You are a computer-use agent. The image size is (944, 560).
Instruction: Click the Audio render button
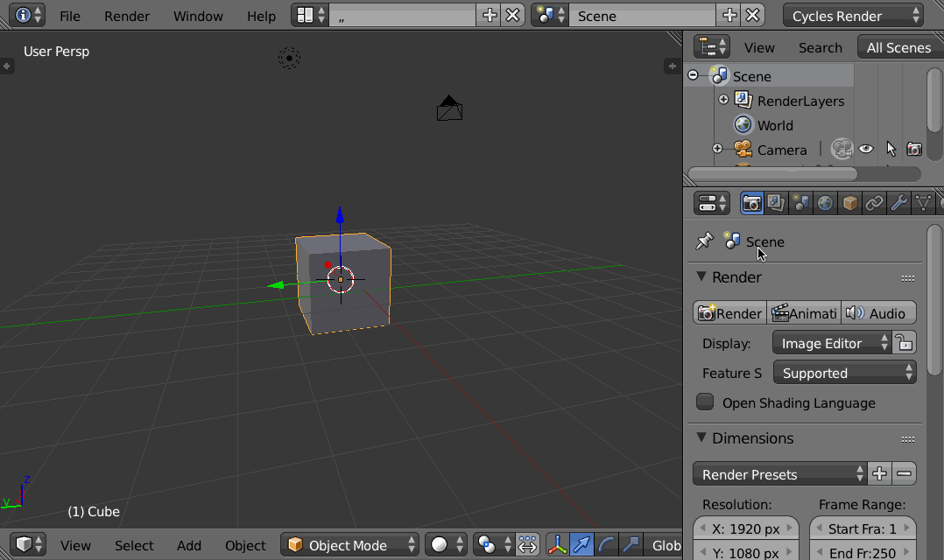tap(878, 312)
